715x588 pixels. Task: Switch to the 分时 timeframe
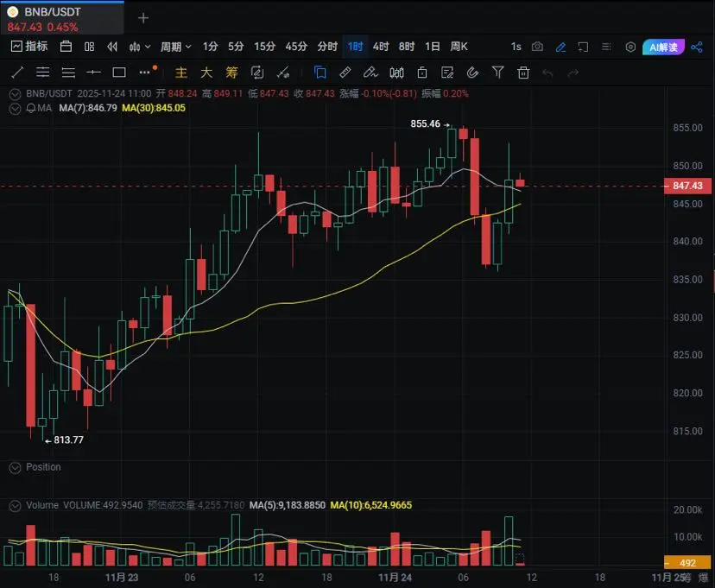click(x=327, y=47)
